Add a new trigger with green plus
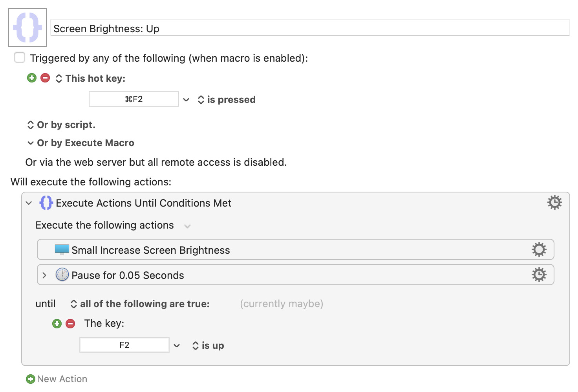 (x=32, y=78)
